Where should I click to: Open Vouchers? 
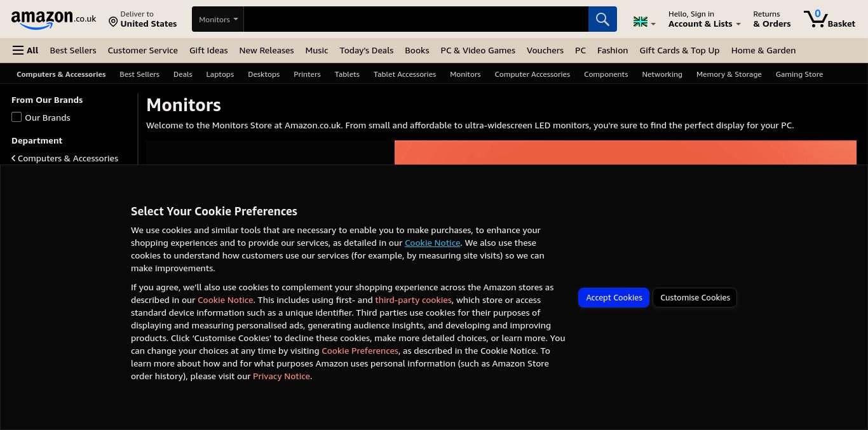click(x=545, y=50)
